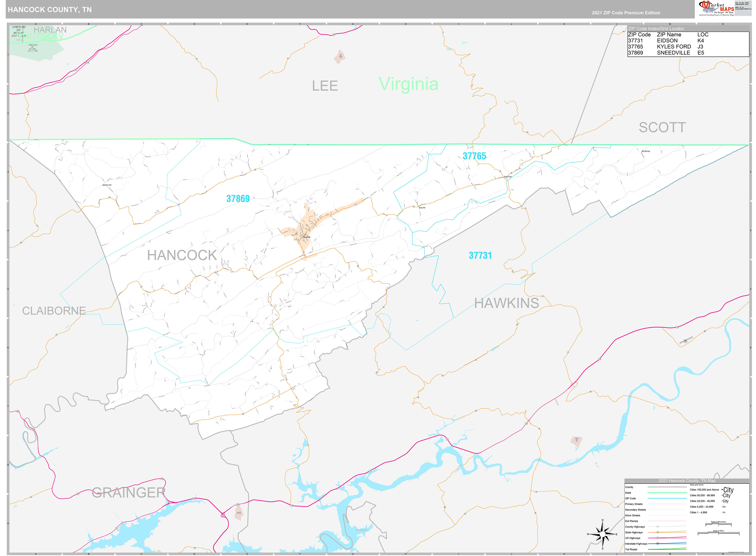Click '2021 ZIP Code Premium Edition' text
This screenshot has height=556, width=756.
626,13
